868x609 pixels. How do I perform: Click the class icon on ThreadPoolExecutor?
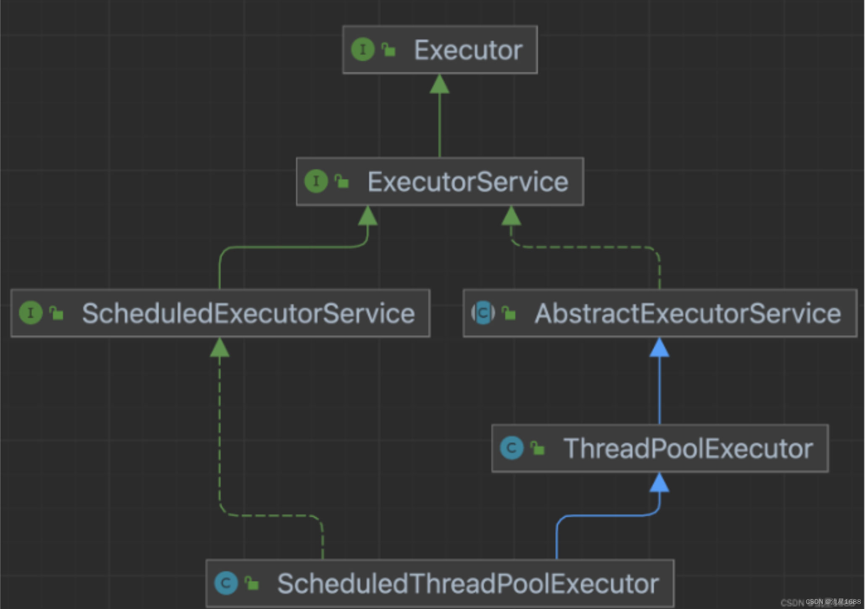(x=512, y=448)
